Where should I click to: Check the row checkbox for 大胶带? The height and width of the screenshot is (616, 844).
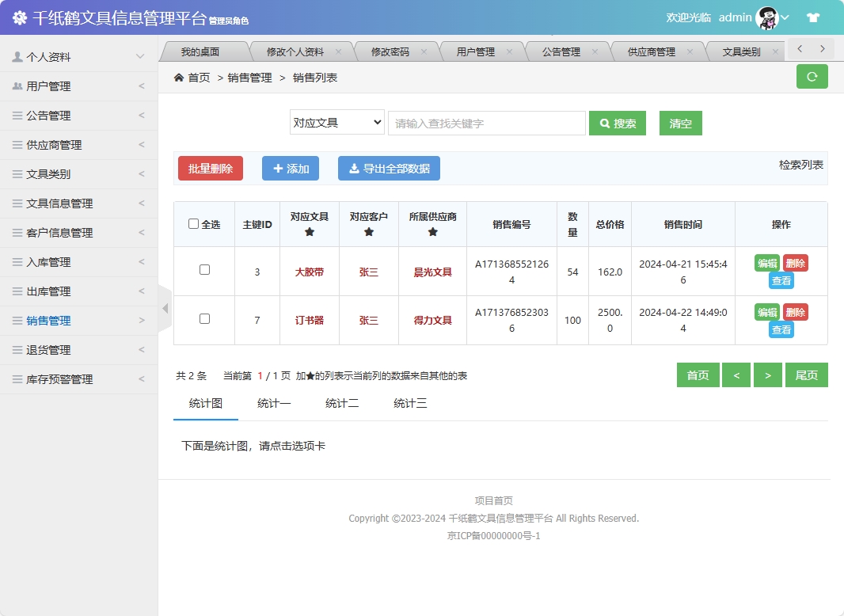(x=204, y=269)
